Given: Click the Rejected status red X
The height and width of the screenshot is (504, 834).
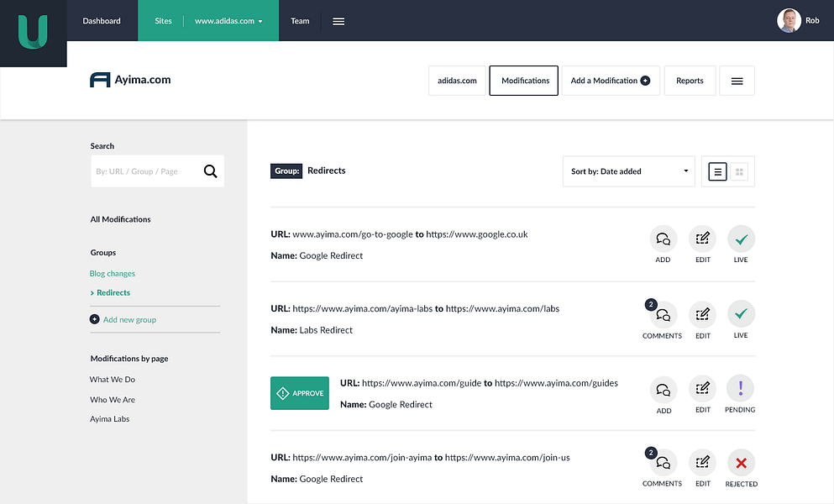Looking at the screenshot, I should point(741,463).
